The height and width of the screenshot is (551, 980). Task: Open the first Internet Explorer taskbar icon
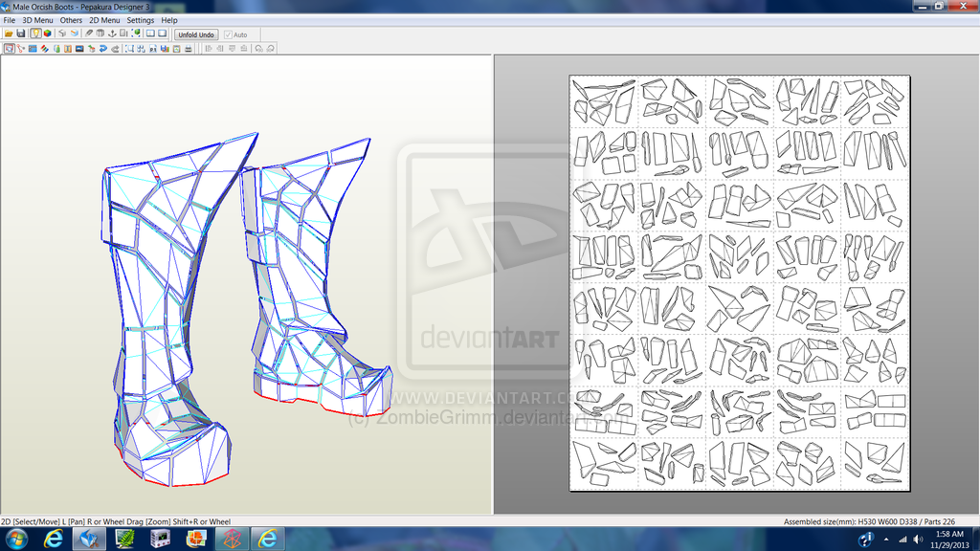tap(54, 539)
